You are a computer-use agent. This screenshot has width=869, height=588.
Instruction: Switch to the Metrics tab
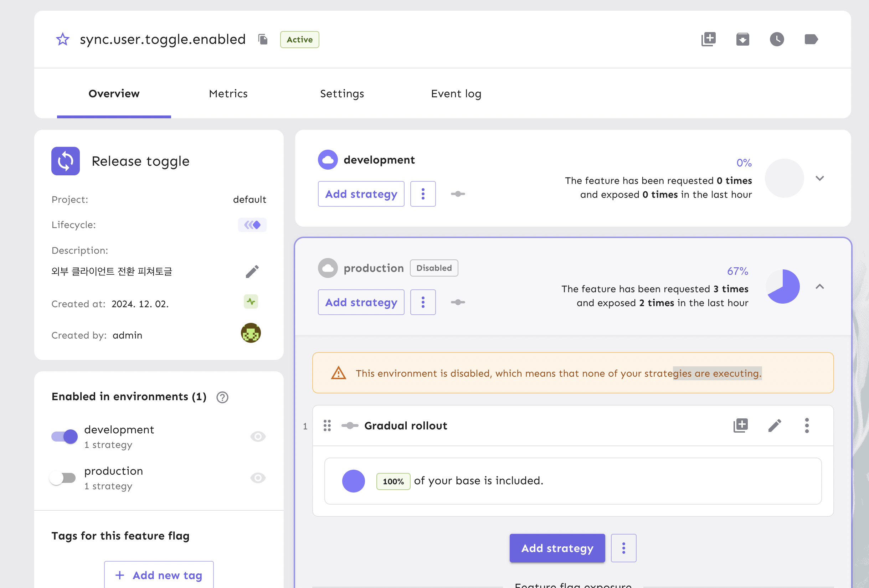[228, 93]
